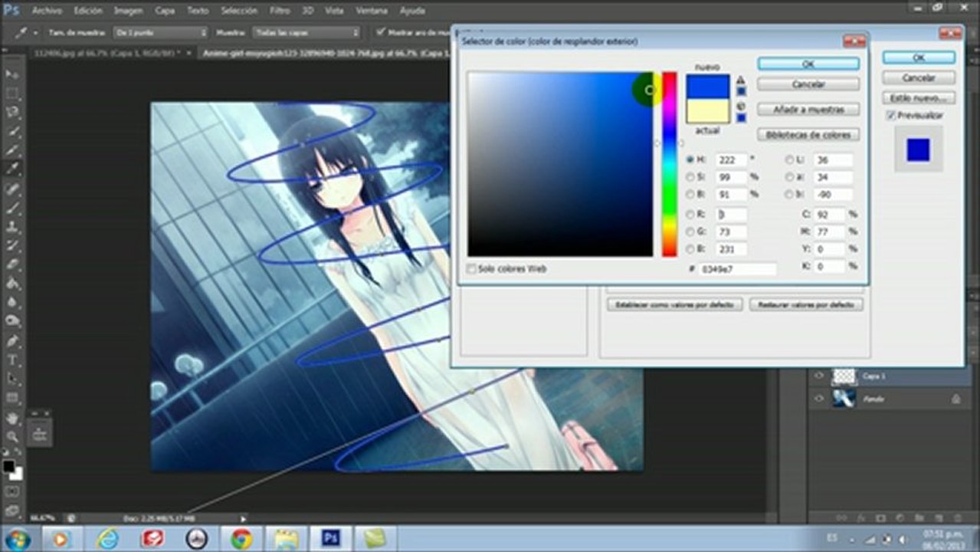
Task: Select the H hue radio button
Action: 690,159
